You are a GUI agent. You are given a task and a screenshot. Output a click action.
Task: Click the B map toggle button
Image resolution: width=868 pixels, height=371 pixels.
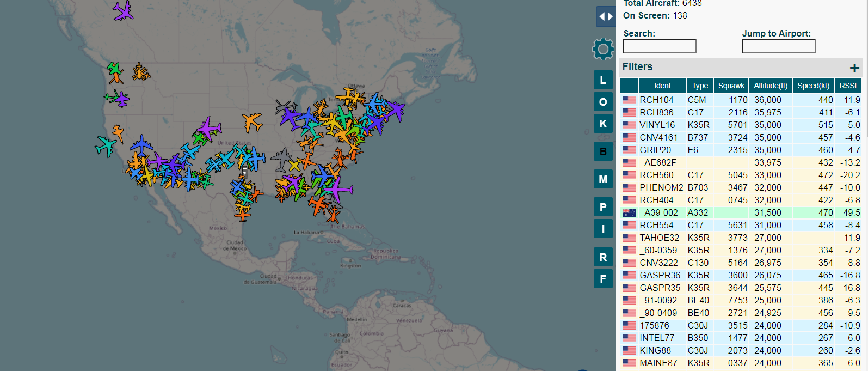click(x=603, y=151)
